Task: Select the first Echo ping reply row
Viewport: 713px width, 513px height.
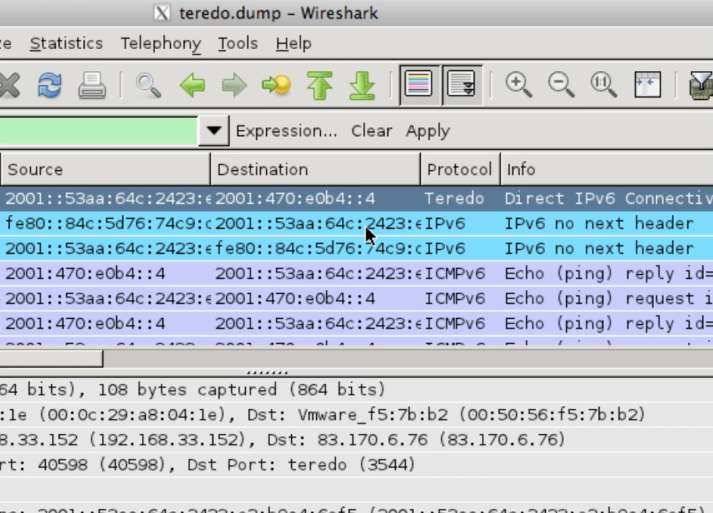Action: [356, 274]
